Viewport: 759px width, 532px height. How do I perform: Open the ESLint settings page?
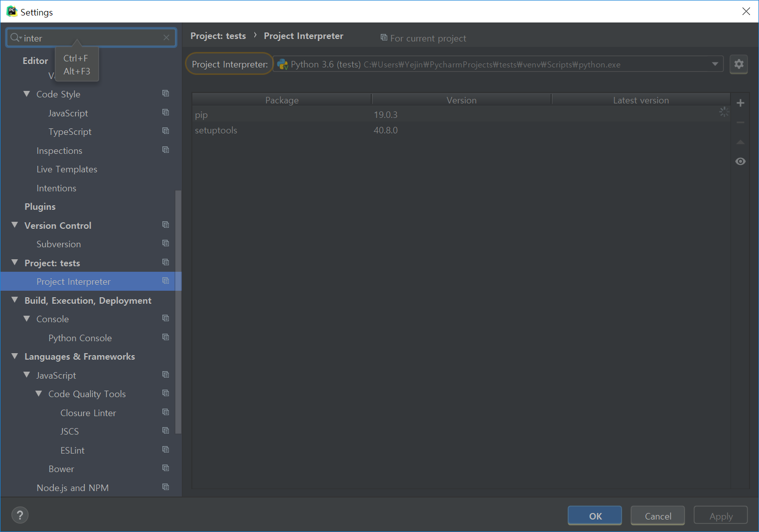(x=72, y=451)
